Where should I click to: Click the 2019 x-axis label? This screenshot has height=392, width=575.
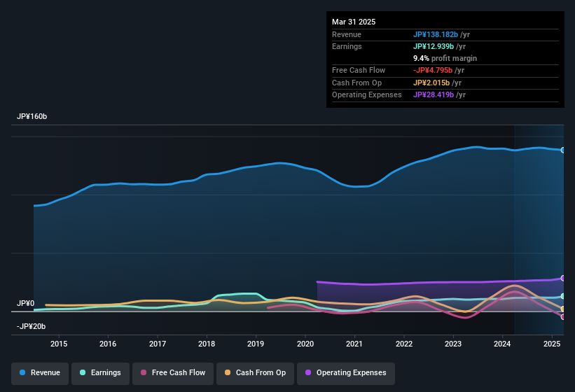coord(256,344)
